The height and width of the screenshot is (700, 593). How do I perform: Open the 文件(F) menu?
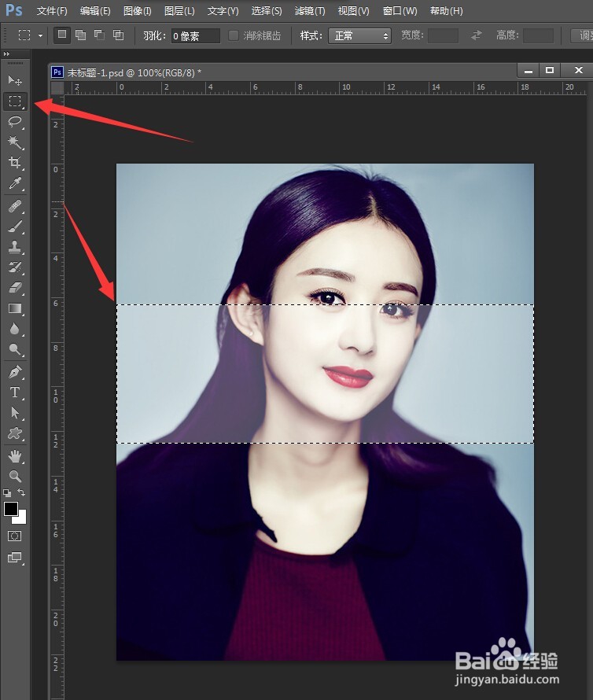[52, 11]
